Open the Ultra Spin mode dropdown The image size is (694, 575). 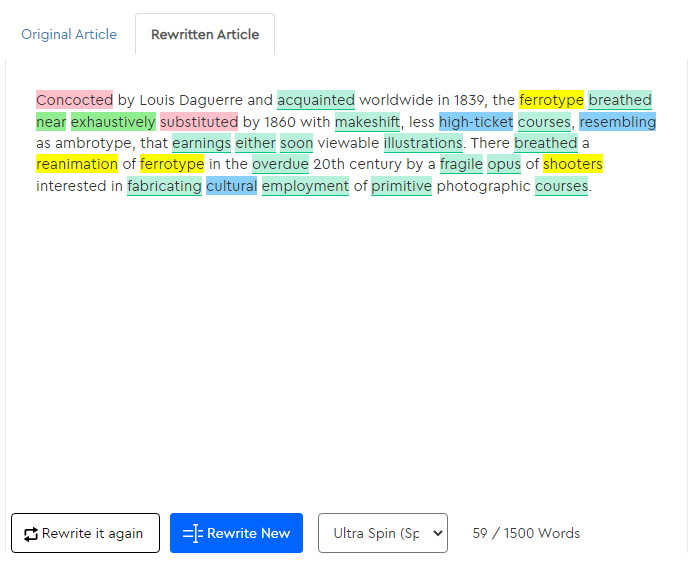(x=382, y=533)
